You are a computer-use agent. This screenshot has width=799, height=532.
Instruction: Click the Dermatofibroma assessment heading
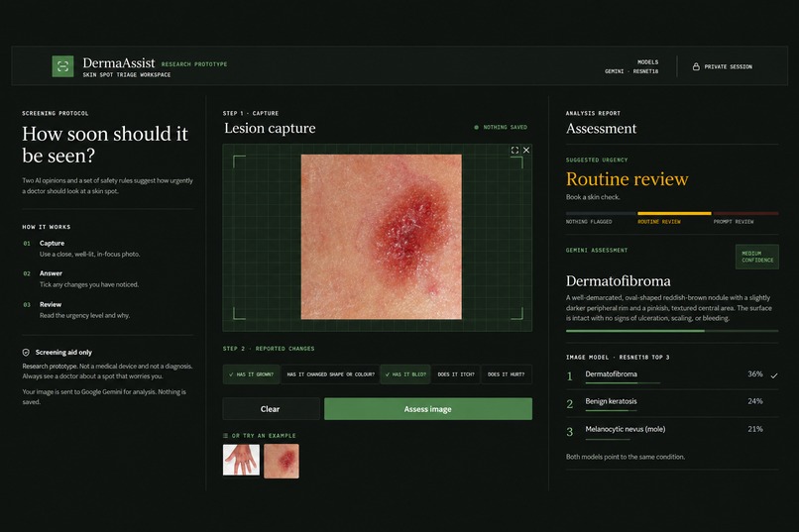coord(619,281)
